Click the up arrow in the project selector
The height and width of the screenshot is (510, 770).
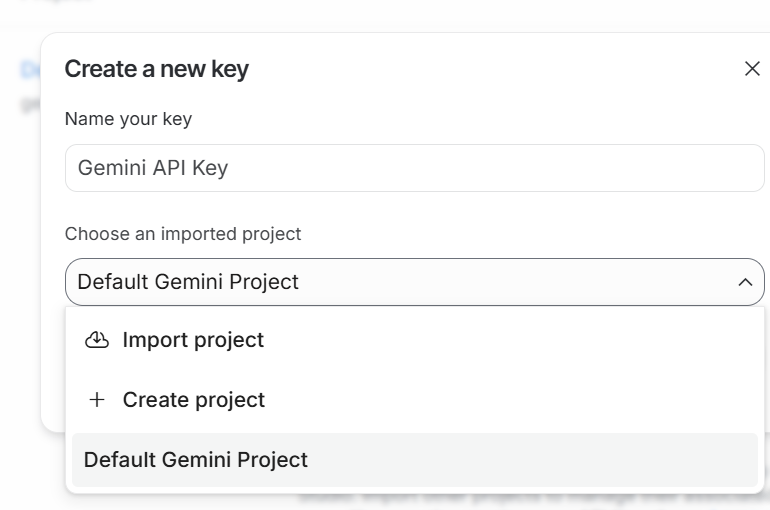click(745, 282)
